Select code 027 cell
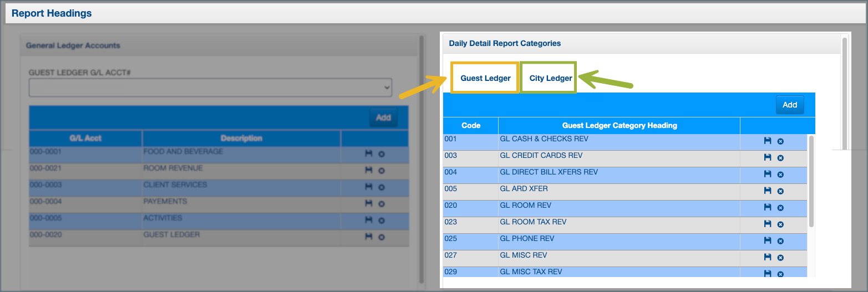The width and height of the screenshot is (868, 292). (470, 258)
